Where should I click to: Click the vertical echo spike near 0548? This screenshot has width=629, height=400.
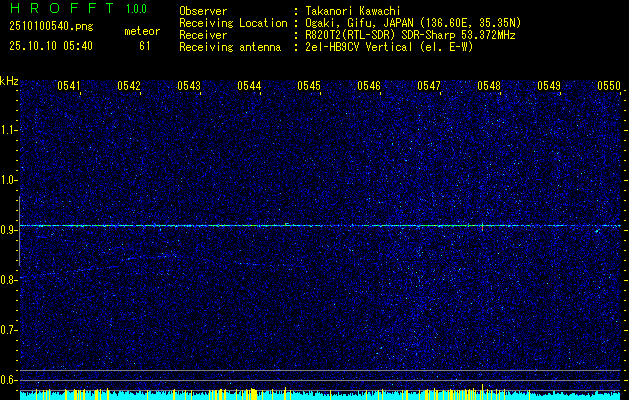482,226
